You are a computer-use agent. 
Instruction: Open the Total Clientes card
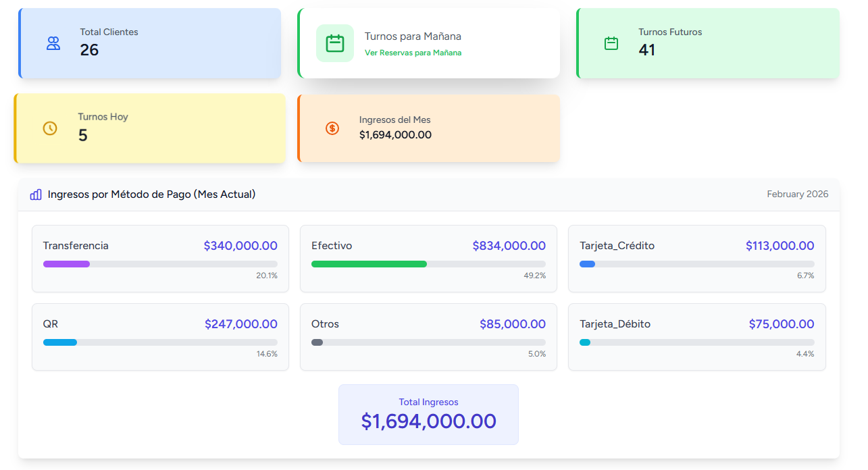click(x=150, y=43)
